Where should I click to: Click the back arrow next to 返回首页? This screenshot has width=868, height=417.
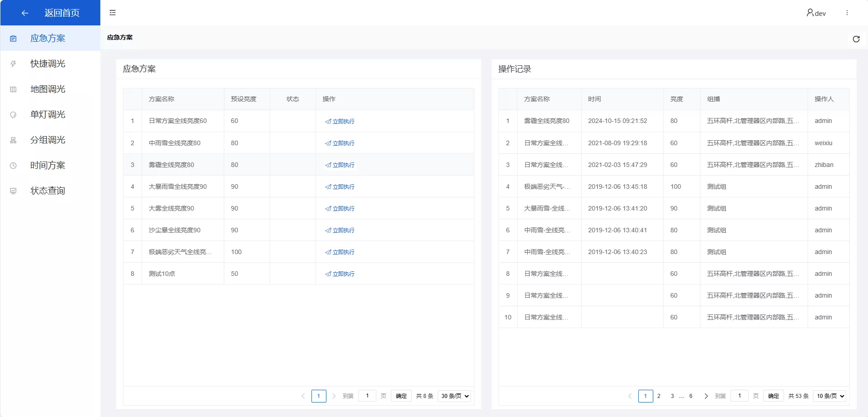coord(25,13)
